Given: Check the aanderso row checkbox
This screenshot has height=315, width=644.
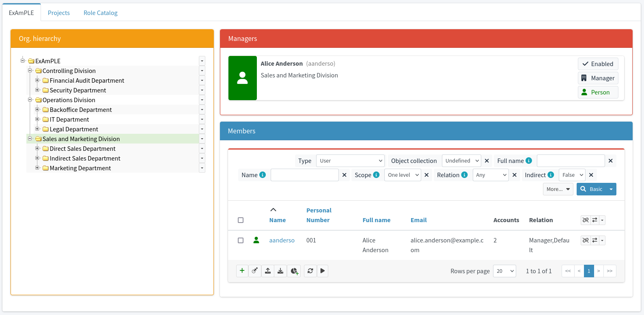Looking at the screenshot, I should point(241,240).
